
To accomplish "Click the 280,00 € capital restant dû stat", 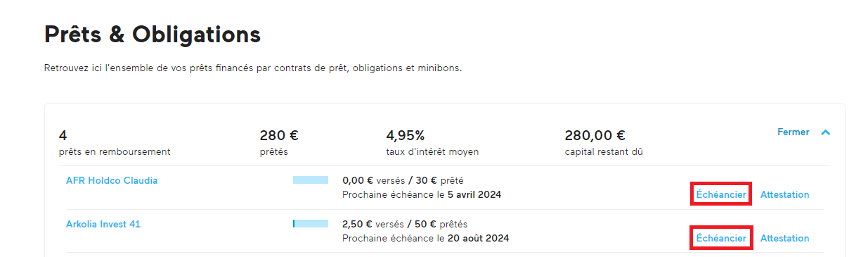I will (604, 142).
